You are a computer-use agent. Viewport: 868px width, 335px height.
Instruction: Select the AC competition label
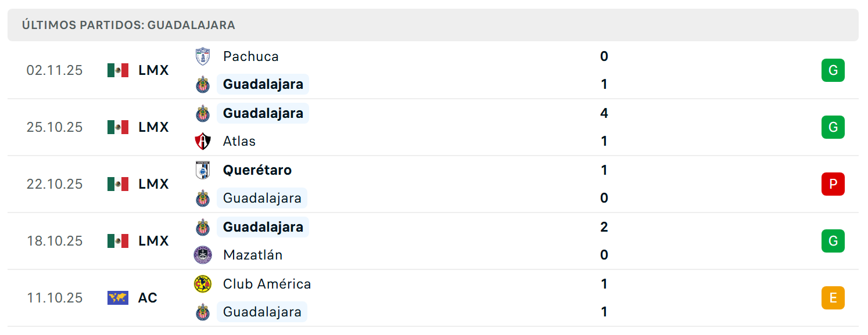coord(148,298)
